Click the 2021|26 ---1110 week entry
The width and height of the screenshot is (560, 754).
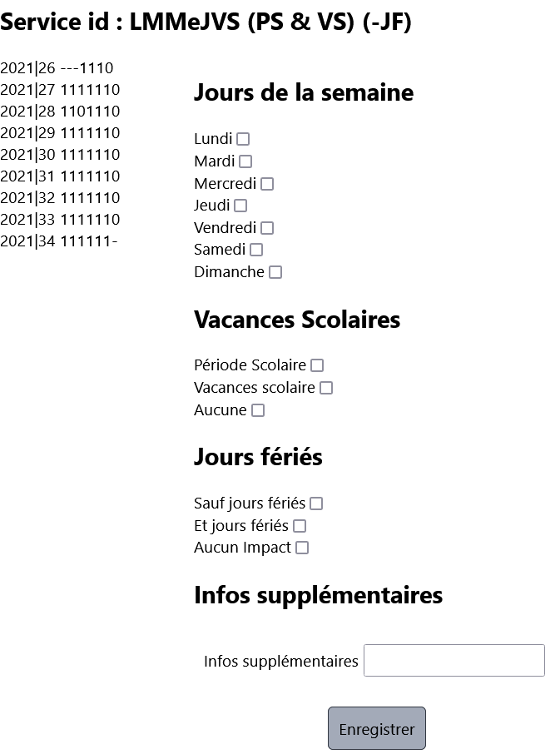coord(57,68)
